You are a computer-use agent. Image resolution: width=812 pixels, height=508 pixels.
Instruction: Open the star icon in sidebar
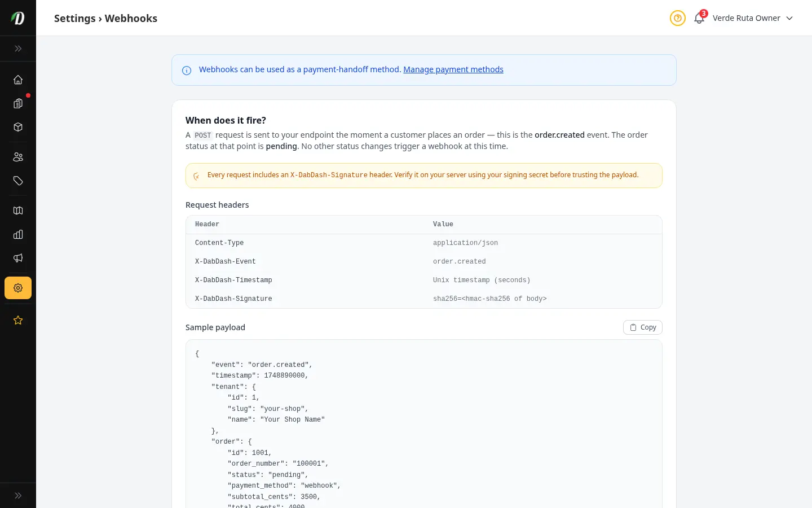coord(18,320)
